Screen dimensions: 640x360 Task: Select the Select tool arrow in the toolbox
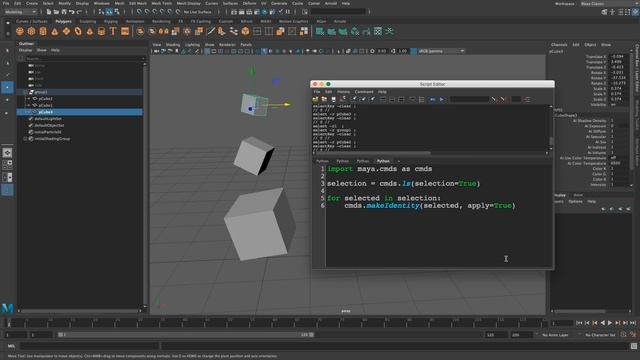[x=7, y=51]
